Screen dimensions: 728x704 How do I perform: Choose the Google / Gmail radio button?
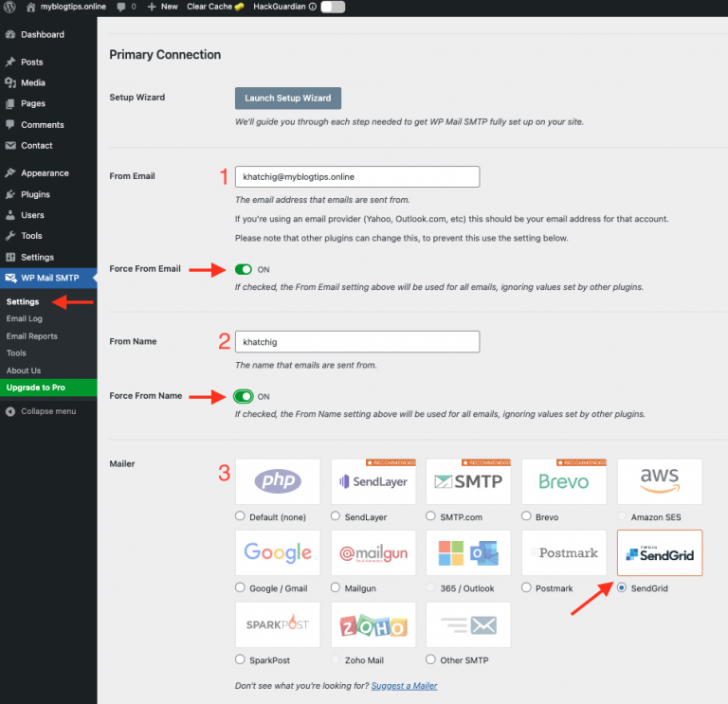coord(240,587)
